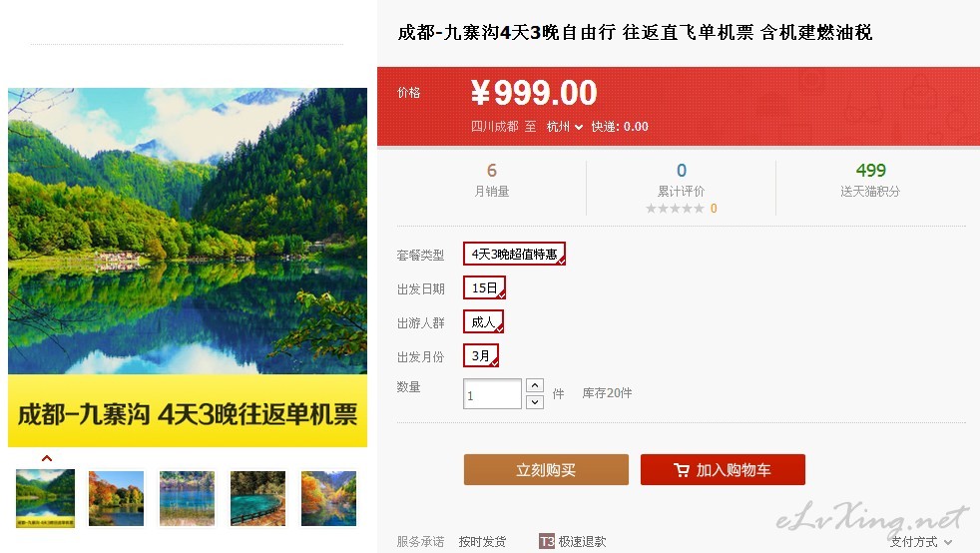Click the star rating icons
The width and height of the screenshot is (980, 553).
(675, 208)
